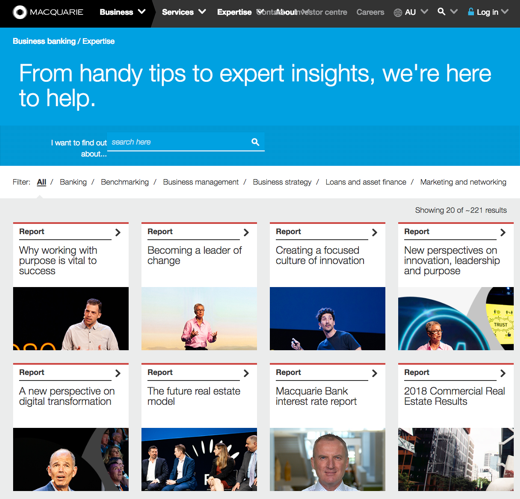Open the AU region dropdown chevron
Image resolution: width=520 pixels, height=499 pixels.
coord(424,12)
